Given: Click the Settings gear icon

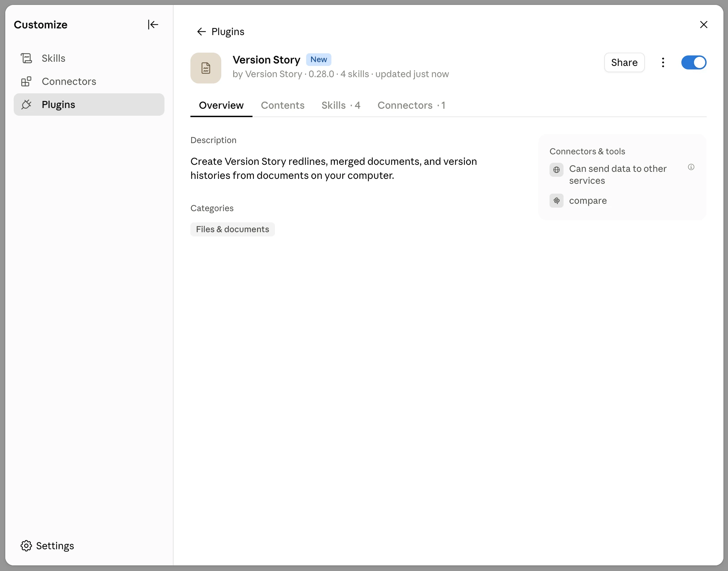Looking at the screenshot, I should pyautogui.click(x=26, y=546).
